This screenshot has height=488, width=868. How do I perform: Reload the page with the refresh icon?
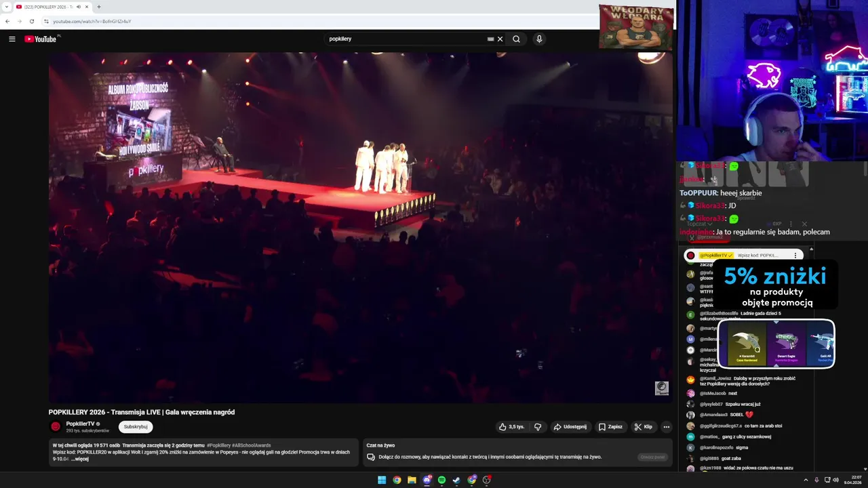[x=31, y=21]
